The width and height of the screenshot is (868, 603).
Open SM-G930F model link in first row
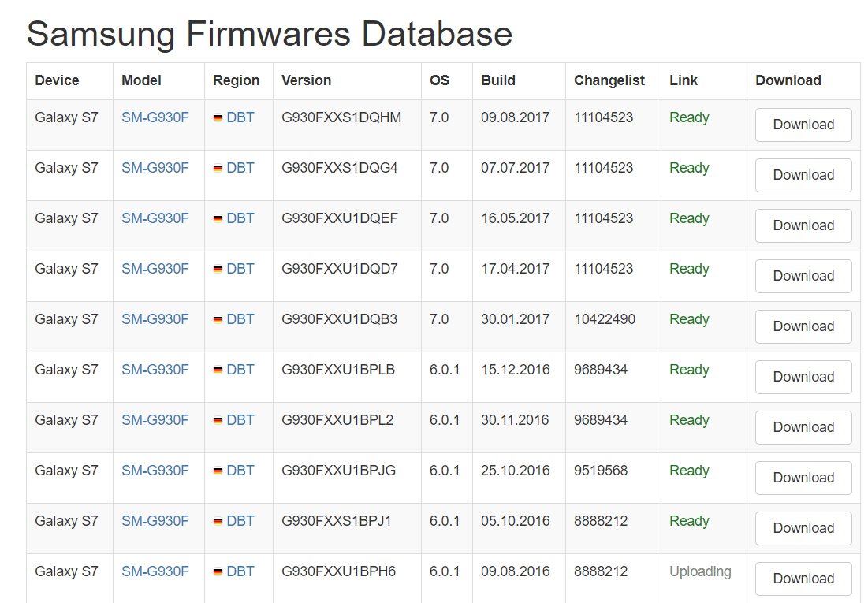(155, 117)
